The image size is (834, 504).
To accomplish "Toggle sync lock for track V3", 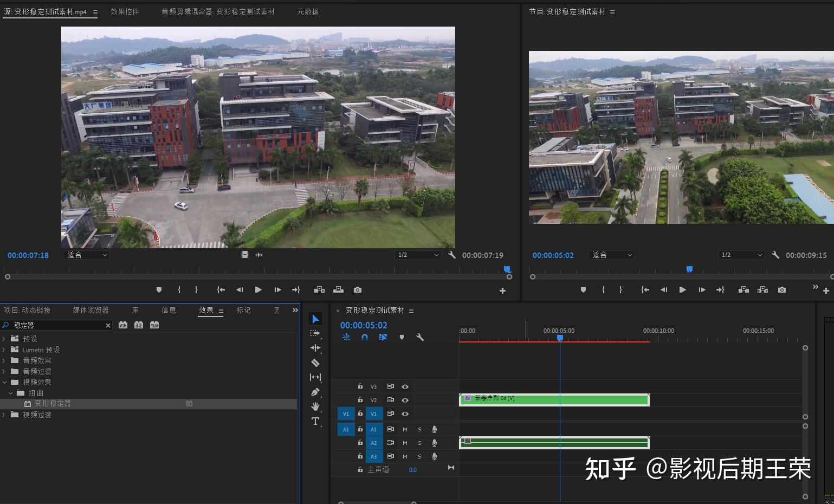I will (x=390, y=386).
